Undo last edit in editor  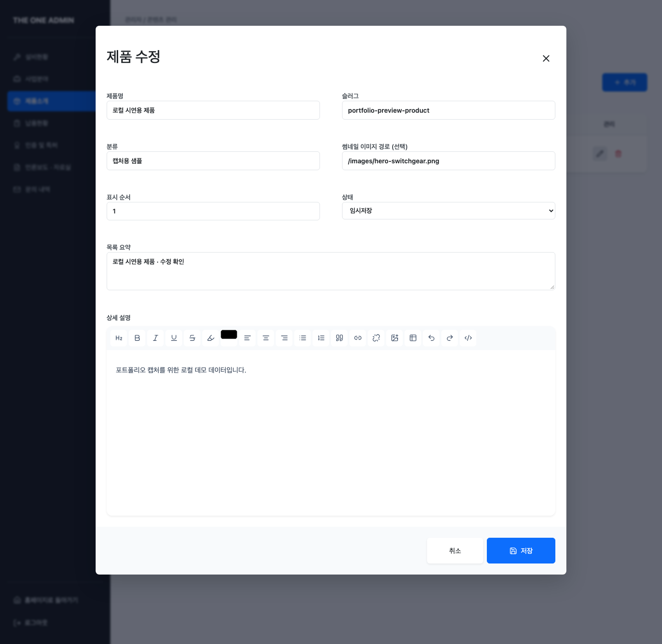click(x=431, y=338)
